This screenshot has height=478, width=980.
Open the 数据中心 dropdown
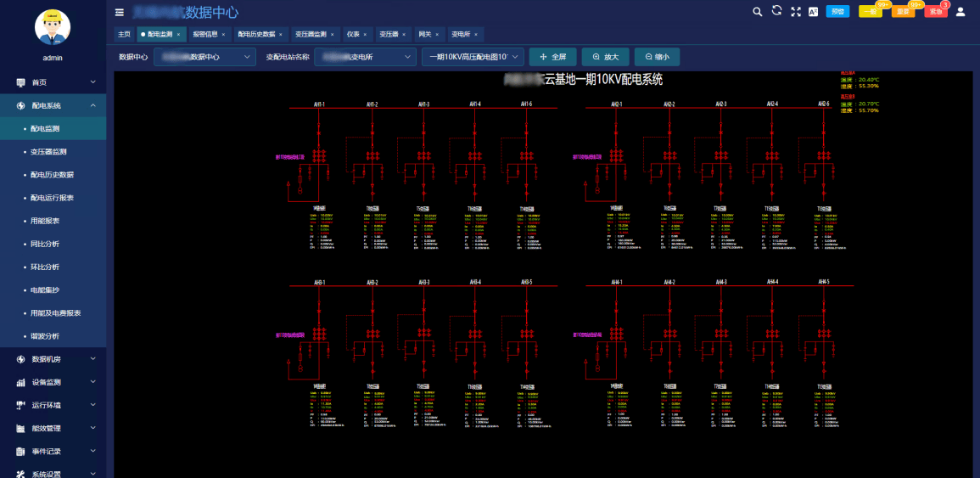point(205,57)
